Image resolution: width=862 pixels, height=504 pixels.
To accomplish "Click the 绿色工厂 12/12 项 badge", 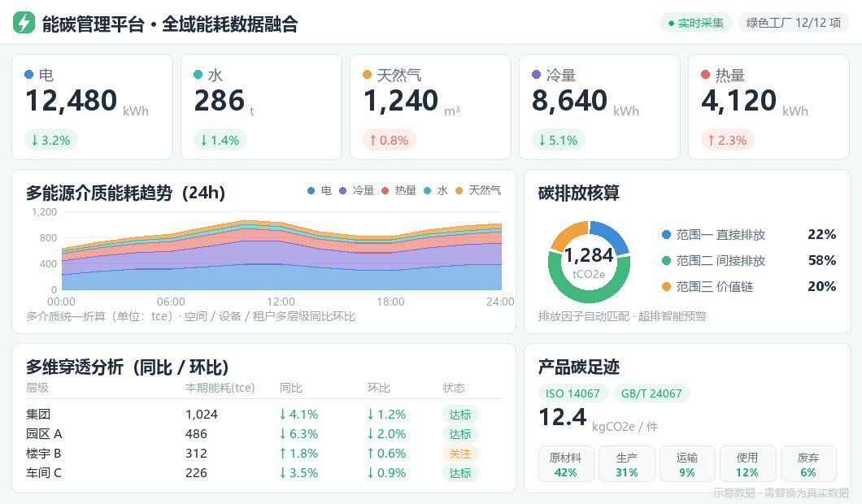I will click(793, 23).
